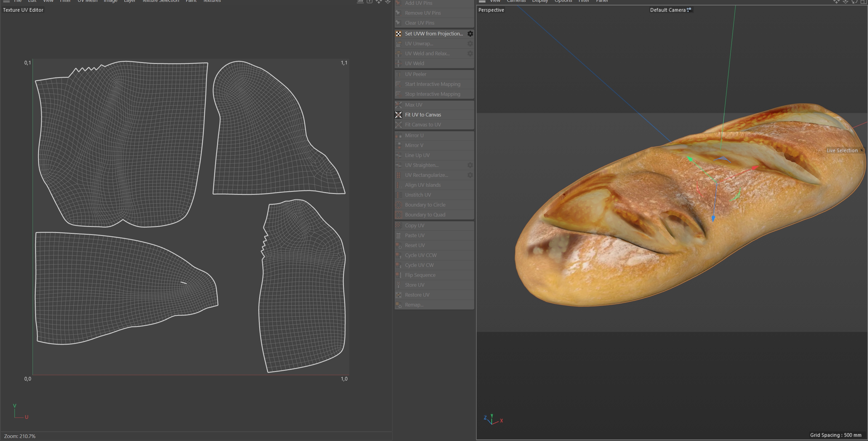This screenshot has height=441, width=868.
Task: Open the Cameras menu in viewport
Action: click(516, 1)
